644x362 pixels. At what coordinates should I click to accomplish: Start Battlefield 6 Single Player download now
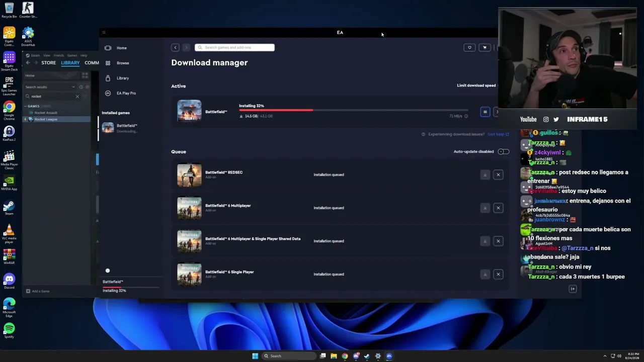485,274
